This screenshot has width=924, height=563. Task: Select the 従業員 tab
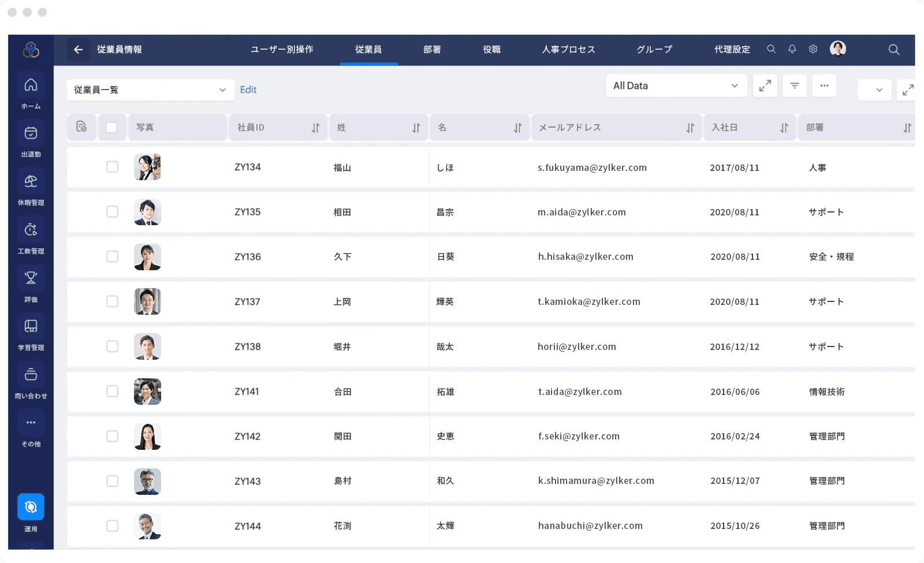(x=368, y=50)
